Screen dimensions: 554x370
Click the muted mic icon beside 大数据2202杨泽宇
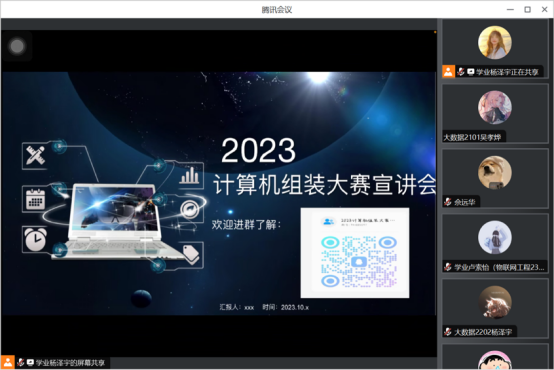[x=448, y=332]
